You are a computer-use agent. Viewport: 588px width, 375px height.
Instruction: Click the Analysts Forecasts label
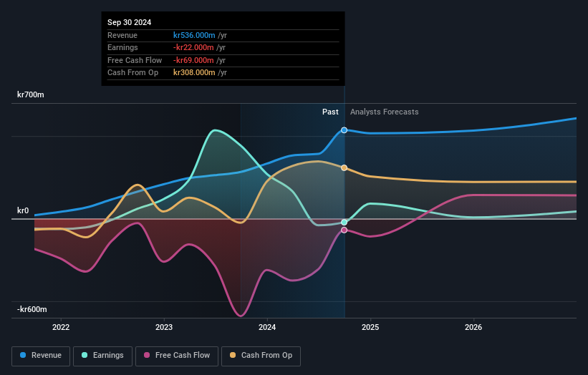[385, 112]
